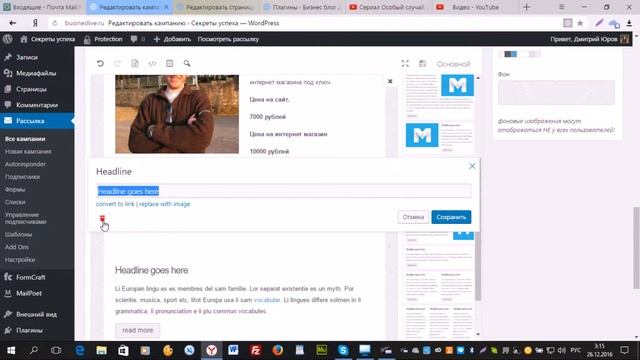Pick the dark blue color swatch

point(508,54)
